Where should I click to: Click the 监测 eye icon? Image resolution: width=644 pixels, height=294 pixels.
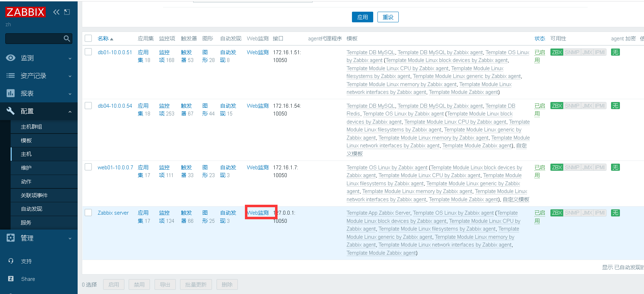tap(11, 58)
